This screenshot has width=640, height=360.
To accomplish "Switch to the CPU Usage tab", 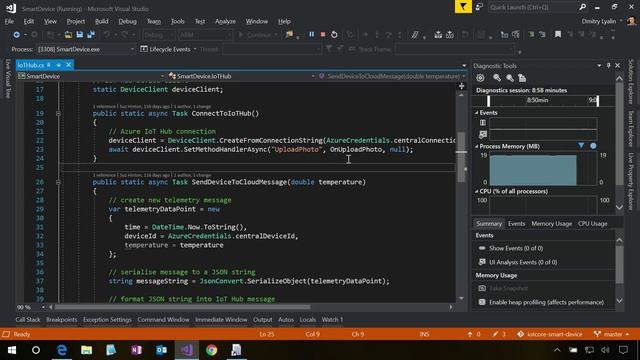I will [x=593, y=224].
